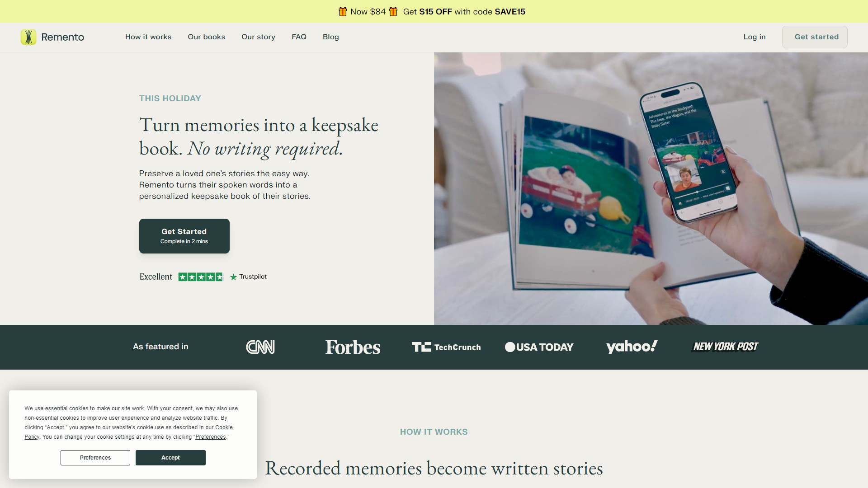Click the FAQ navigation link
The width and height of the screenshot is (868, 488).
point(299,37)
